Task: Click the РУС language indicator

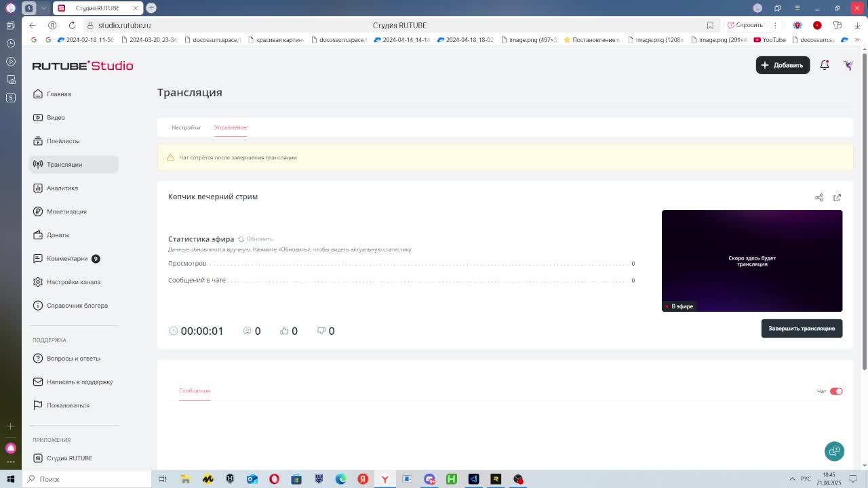Action: 806,479
